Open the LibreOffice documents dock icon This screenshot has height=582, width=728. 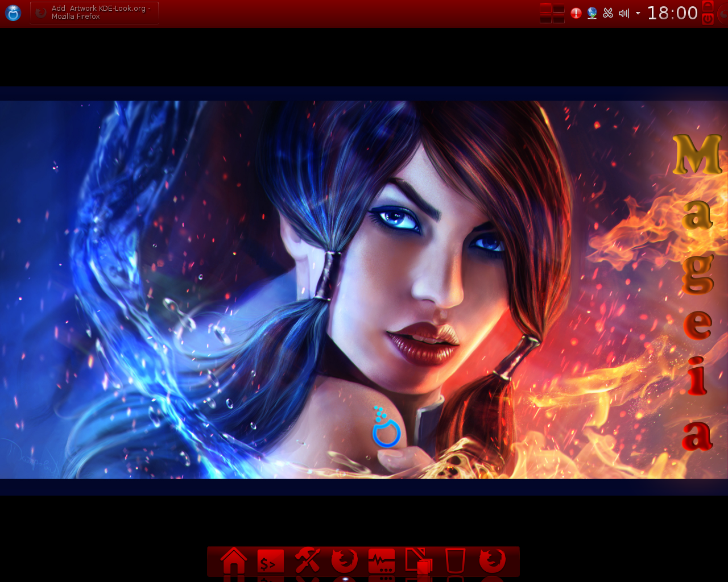pos(419,560)
